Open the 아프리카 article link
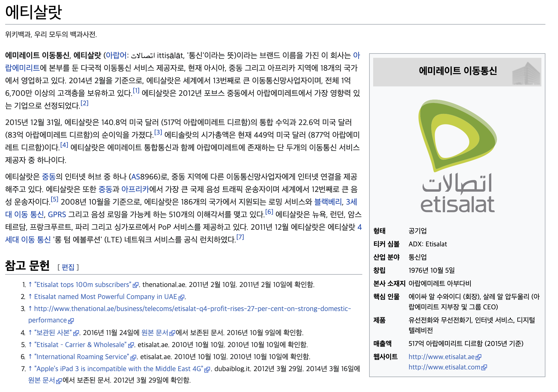This screenshot has width=558, height=392. point(135,189)
